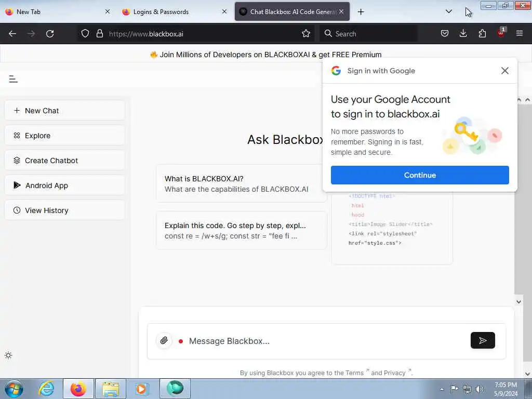Screen dimensions: 532x399
Task: Toggle the light/dark theme sun icon
Action: [8, 355]
